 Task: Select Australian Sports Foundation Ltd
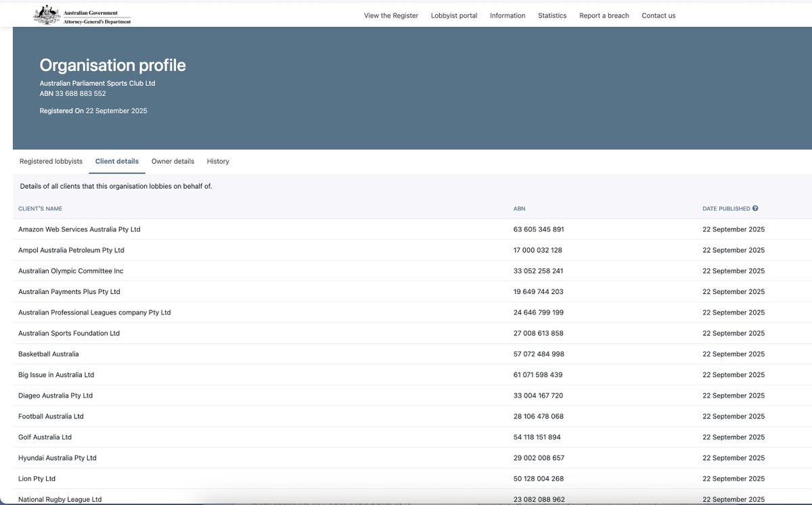tap(69, 333)
